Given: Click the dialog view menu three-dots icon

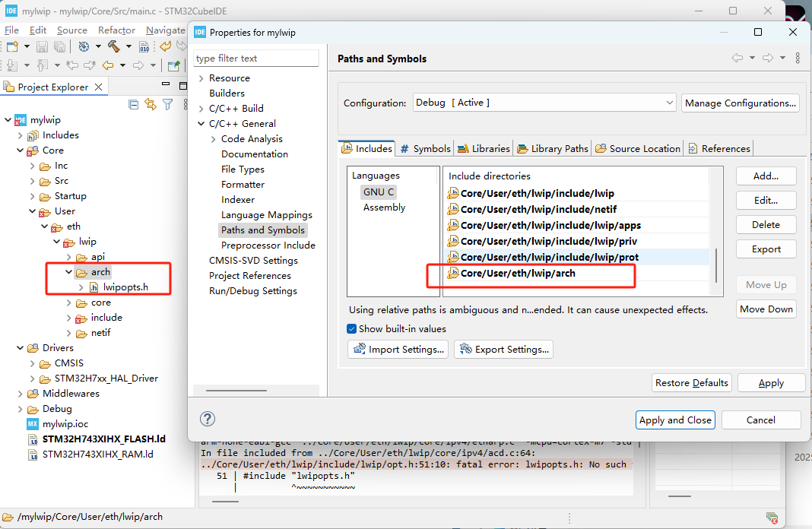Looking at the screenshot, I should (798, 59).
